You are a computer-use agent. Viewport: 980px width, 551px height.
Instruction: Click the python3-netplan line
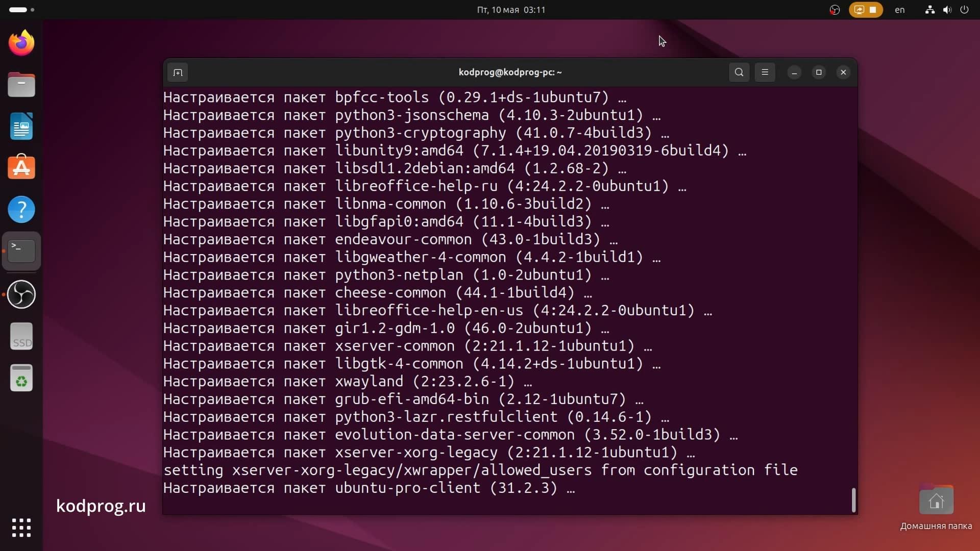point(386,275)
